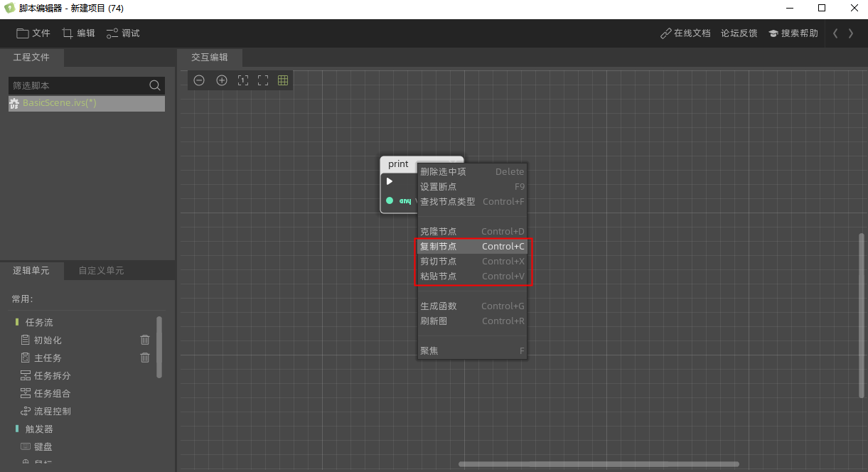Select BasicScene.ivs script file
The width and height of the screenshot is (868, 472).
(x=87, y=103)
